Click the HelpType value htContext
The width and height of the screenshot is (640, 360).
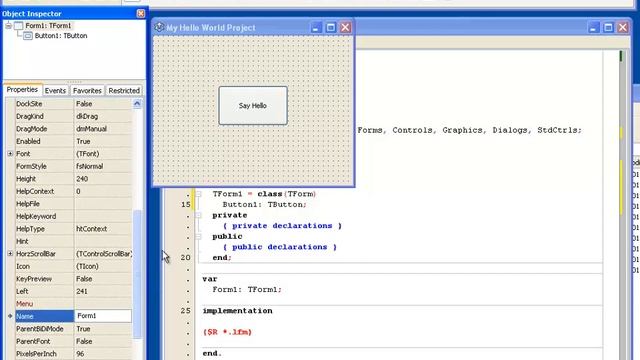91,229
